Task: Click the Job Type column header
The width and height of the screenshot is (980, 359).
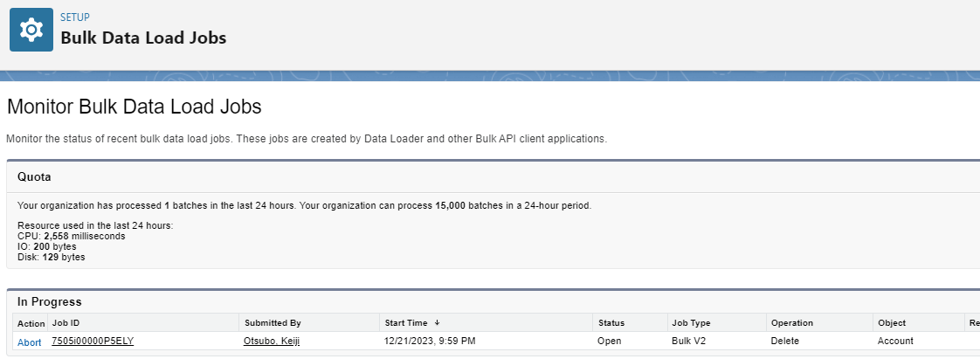Action: (691, 322)
